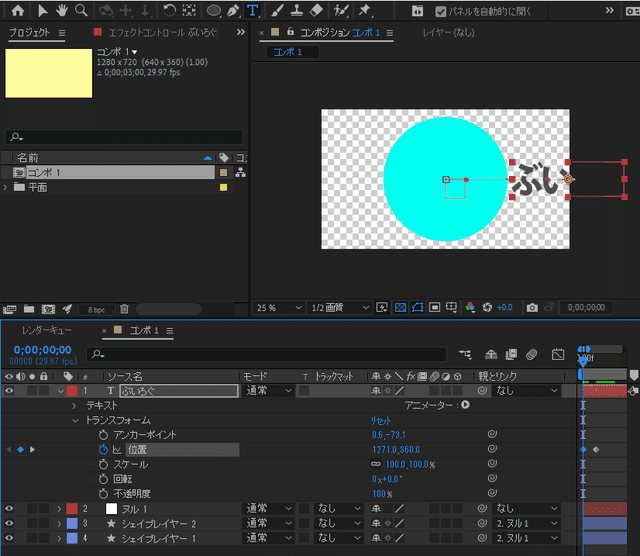Open track matte dropdown for ヌル 1

point(339,509)
